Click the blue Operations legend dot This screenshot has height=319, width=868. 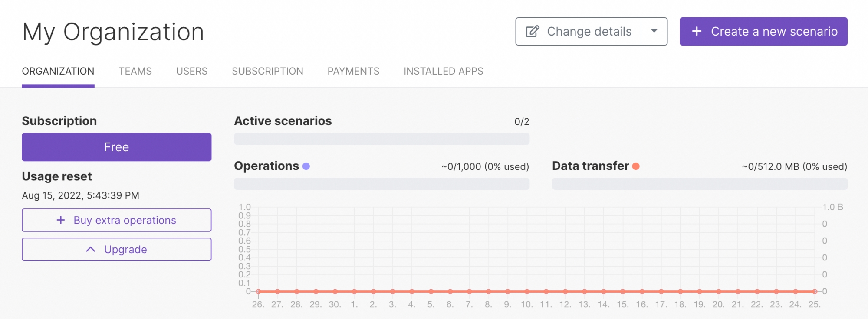(306, 166)
